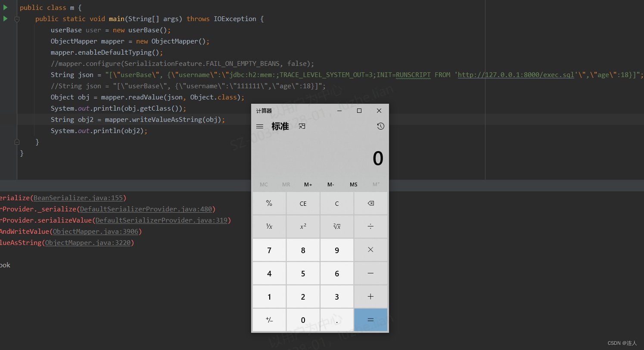
Task: Click Calculator digit 4
Action: pos(269,273)
